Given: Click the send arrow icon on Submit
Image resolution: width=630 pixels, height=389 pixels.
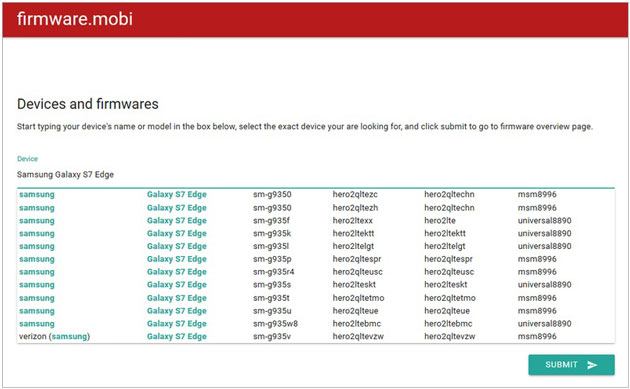Looking at the screenshot, I should coord(592,365).
